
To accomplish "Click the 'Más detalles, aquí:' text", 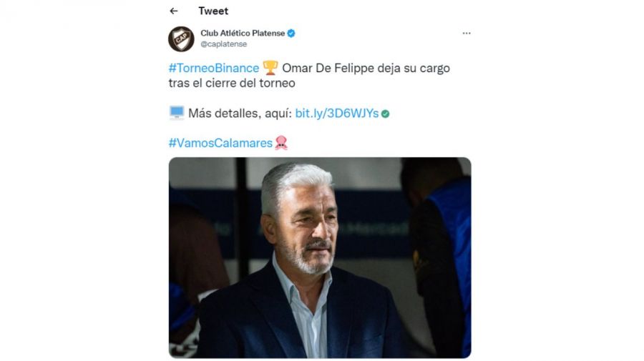I will 240,114.
